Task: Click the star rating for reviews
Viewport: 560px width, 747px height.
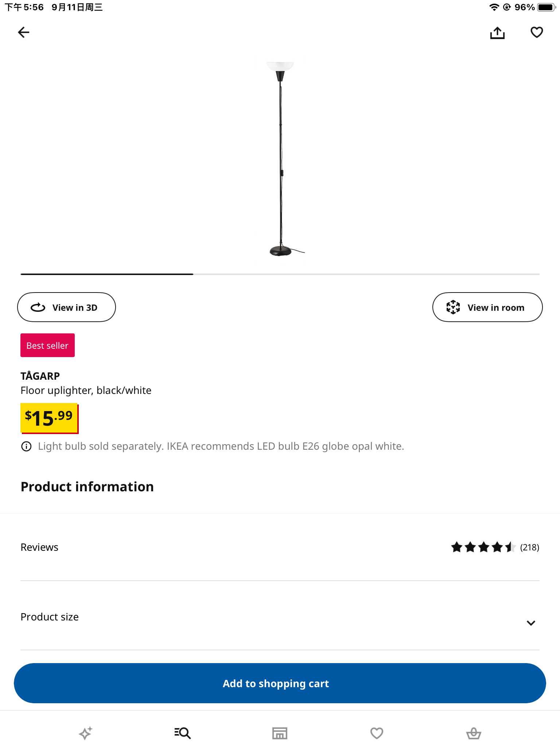Action: pyautogui.click(x=483, y=547)
